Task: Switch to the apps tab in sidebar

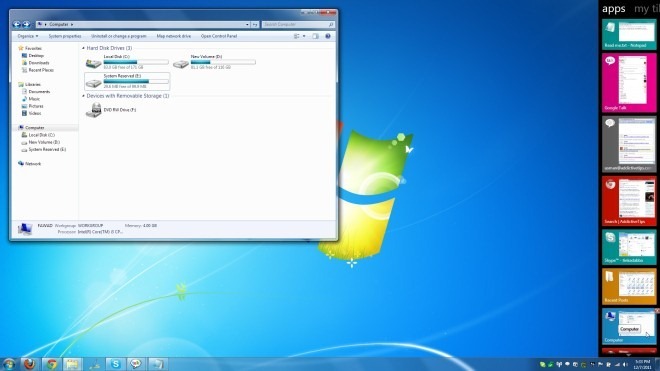Action: pos(613,9)
